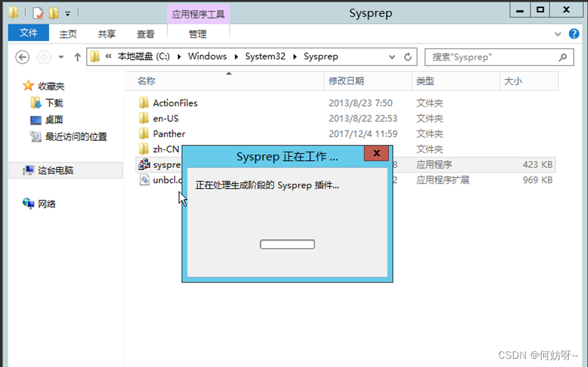Show hidden path segments with « chevron
The width and height of the screenshot is (588, 367).
pos(108,56)
